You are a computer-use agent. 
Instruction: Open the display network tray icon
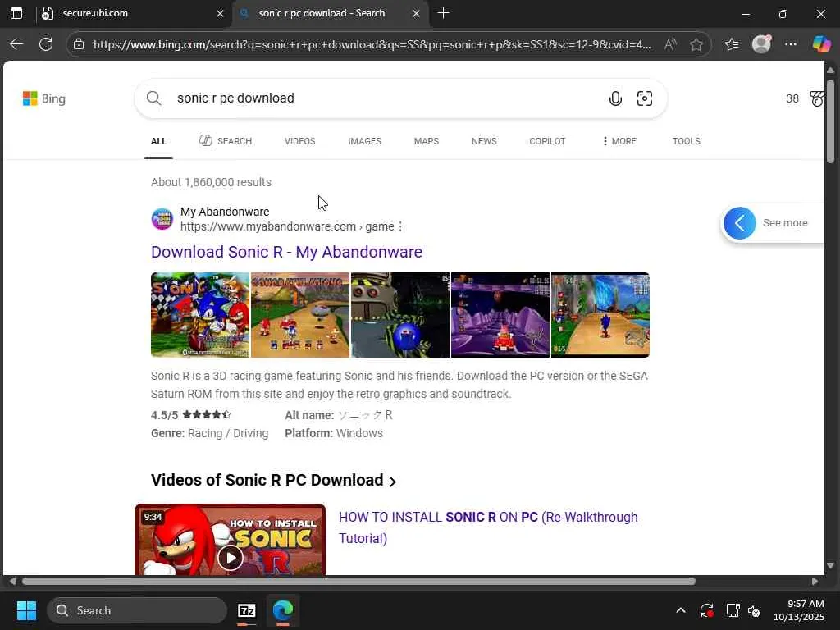(x=732, y=610)
